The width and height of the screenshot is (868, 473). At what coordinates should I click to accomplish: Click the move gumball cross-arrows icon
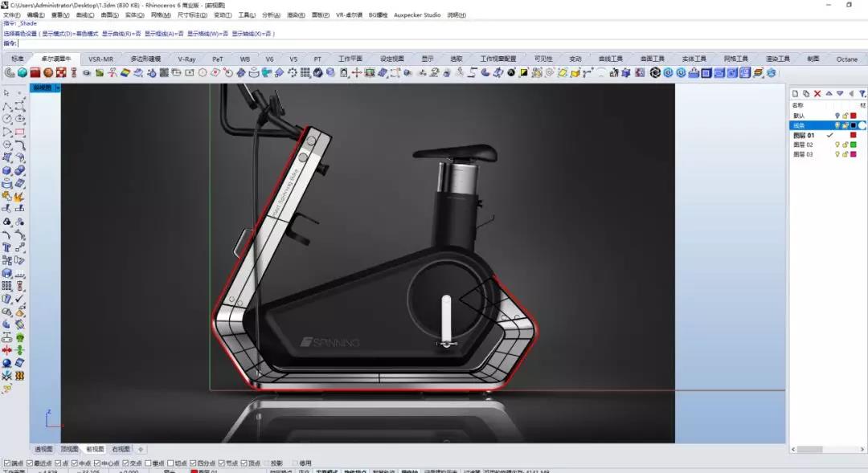[357, 72]
